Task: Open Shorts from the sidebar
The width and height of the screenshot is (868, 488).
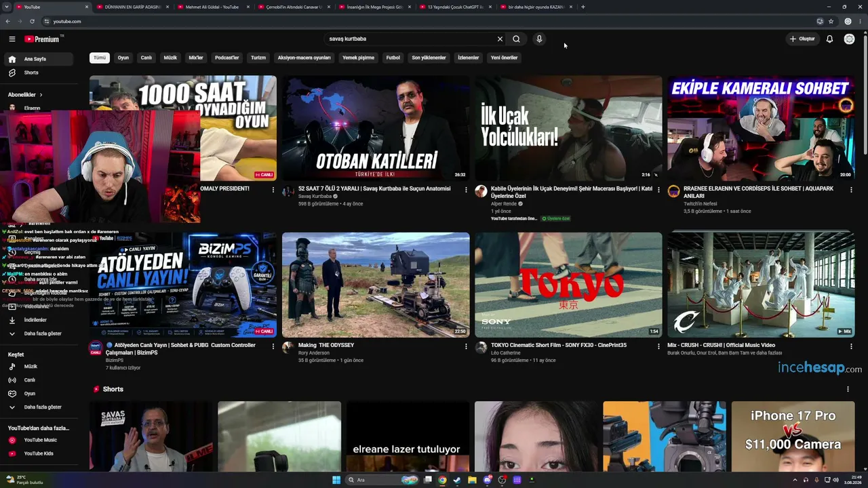Action: (39, 73)
